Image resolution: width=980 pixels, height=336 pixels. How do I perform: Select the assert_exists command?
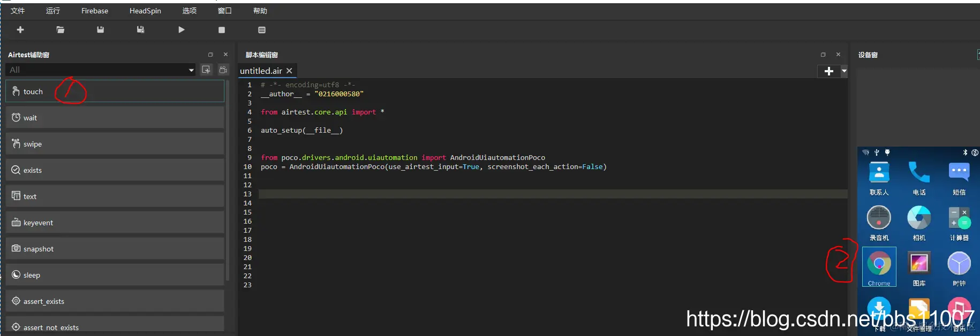click(115, 301)
